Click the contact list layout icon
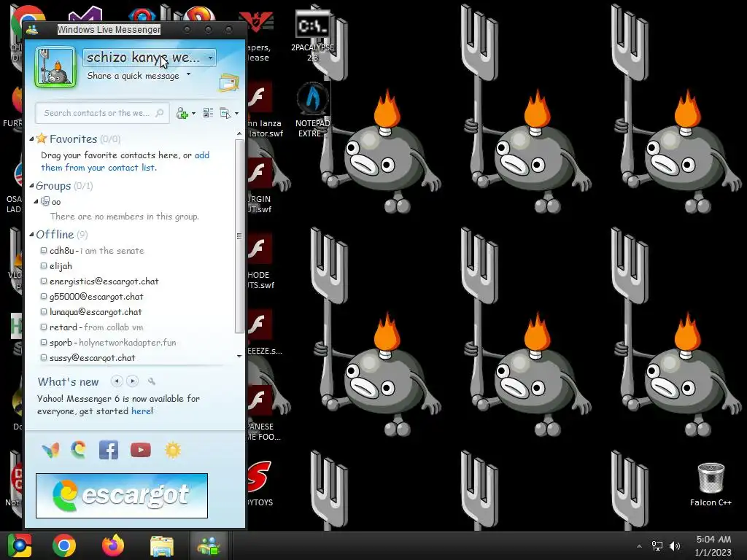The image size is (747, 560). pos(208,113)
